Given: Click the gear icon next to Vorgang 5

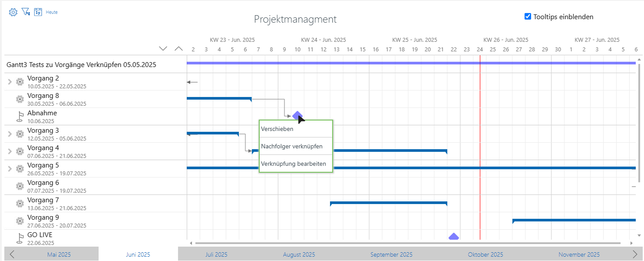Looking at the screenshot, I should 20,168.
